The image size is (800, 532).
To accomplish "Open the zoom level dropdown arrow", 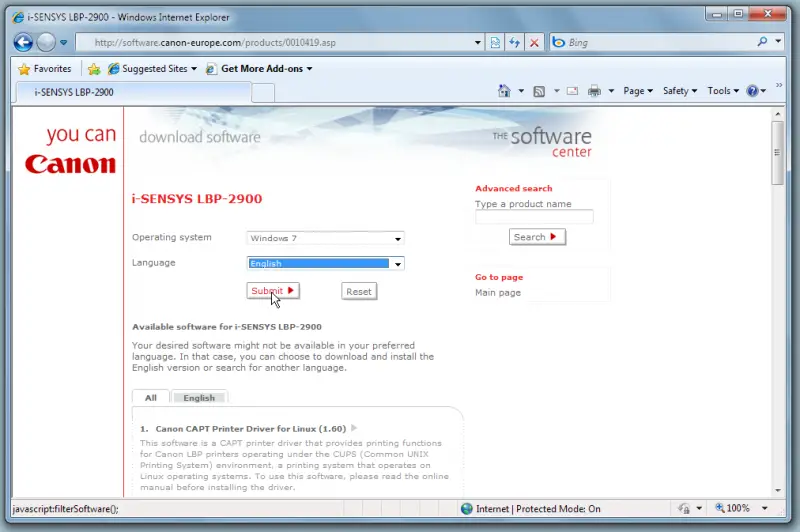I will pos(764,508).
